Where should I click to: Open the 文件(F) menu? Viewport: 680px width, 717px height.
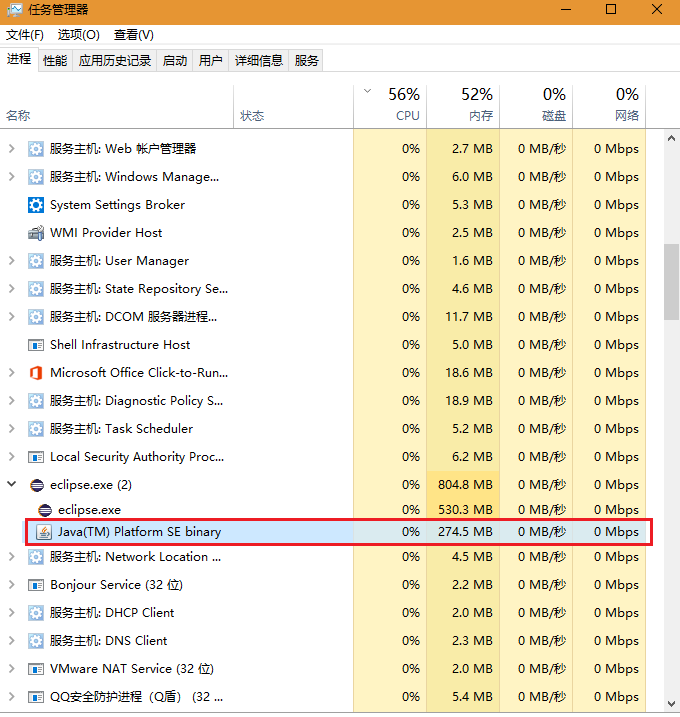coord(25,35)
